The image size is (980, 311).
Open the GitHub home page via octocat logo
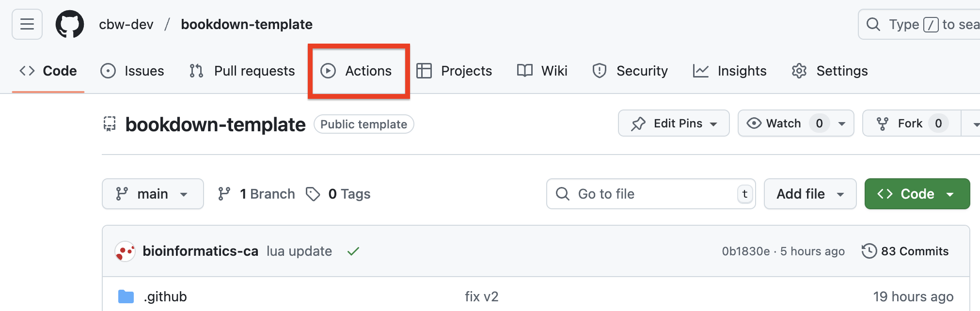pyautogui.click(x=71, y=24)
